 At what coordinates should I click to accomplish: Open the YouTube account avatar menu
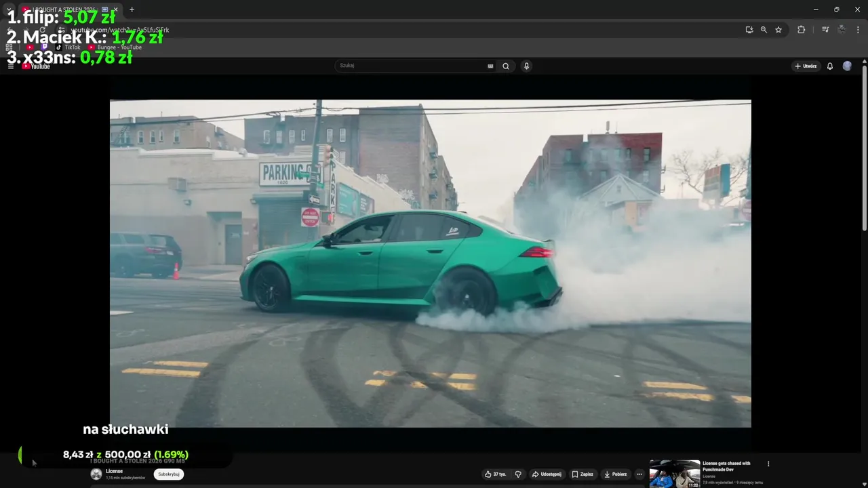pos(847,66)
